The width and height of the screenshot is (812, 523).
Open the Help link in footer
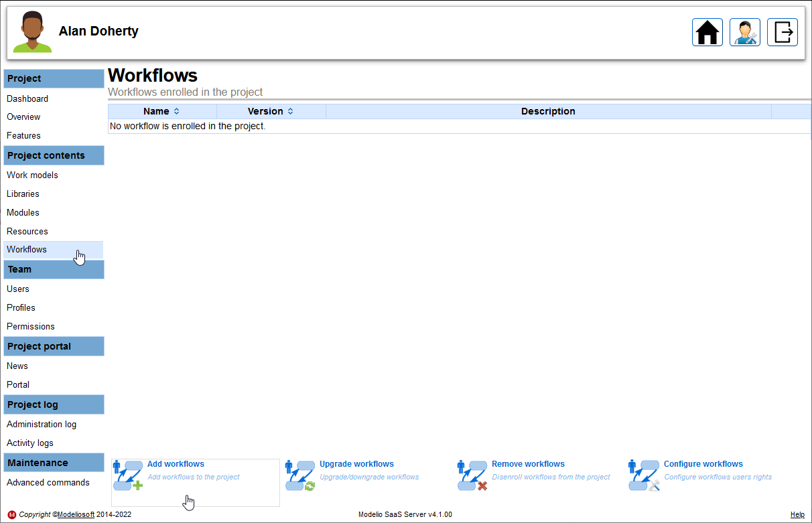[797, 514]
